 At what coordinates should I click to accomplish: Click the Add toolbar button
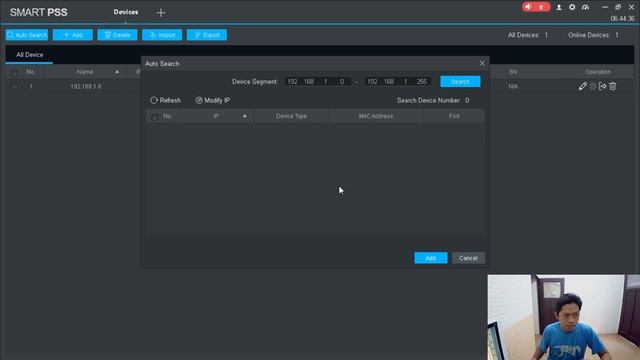tap(73, 35)
